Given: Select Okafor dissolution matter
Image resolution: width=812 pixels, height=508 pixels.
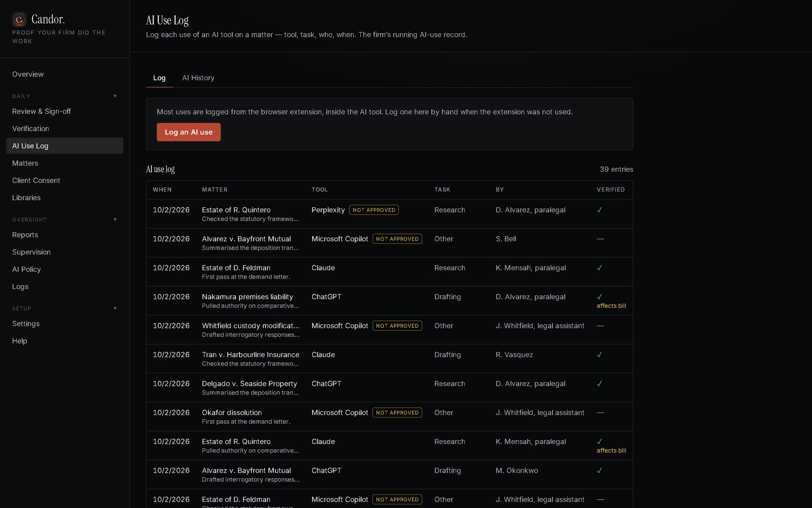Looking at the screenshot, I should pos(232,412).
